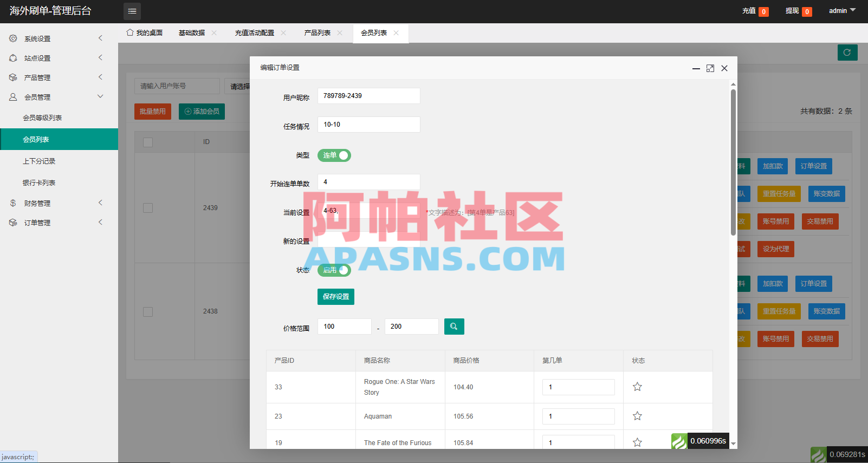The image size is (868, 463).
Task: Click the dialog scrollbar down arrow
Action: pos(733,444)
